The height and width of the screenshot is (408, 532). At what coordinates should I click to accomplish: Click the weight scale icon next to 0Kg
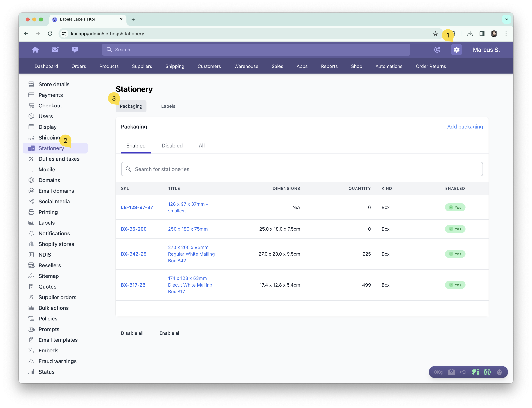click(x=452, y=372)
